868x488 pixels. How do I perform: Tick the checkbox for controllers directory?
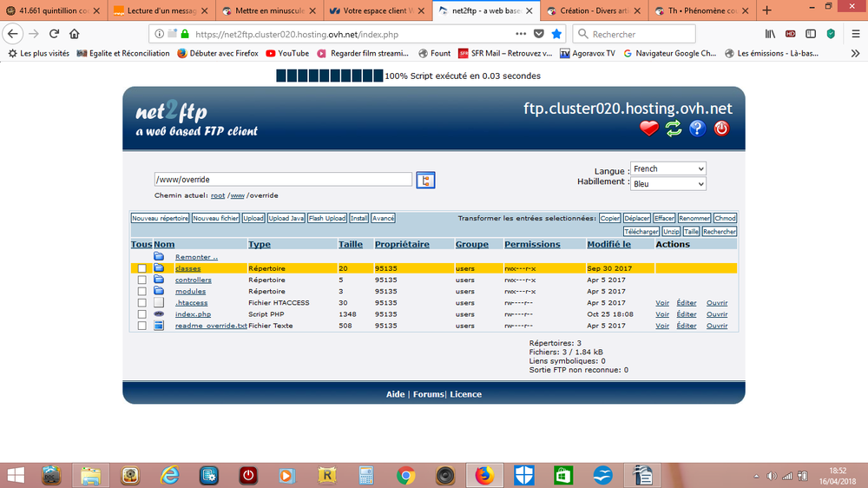coord(142,280)
